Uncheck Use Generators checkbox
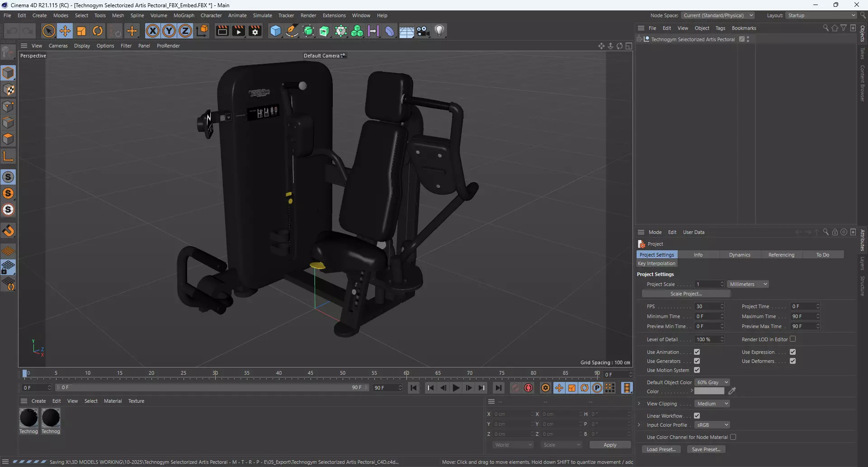 point(697,361)
